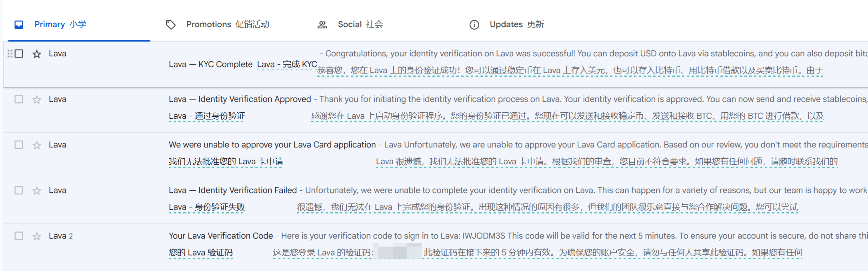Screen dimensions: 868x271
Task: Click the Promotions tag icon
Action: point(171,25)
